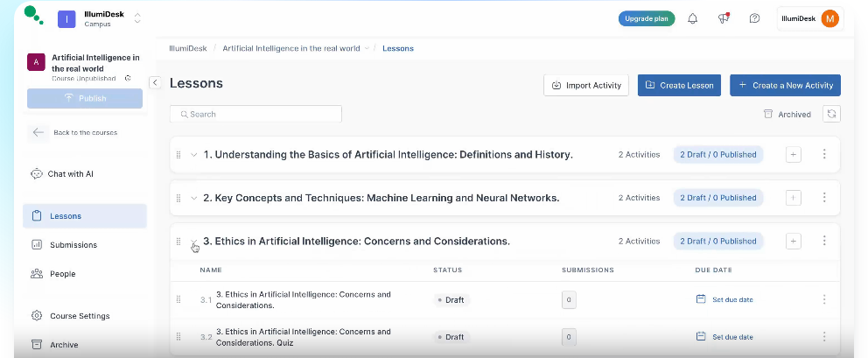Expand lesson 2 Key Concepts and Techniques

(194, 198)
